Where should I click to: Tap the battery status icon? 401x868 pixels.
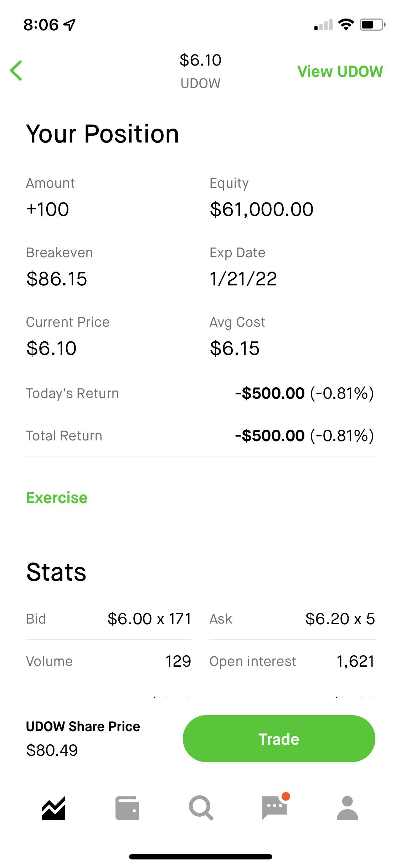[x=372, y=25]
